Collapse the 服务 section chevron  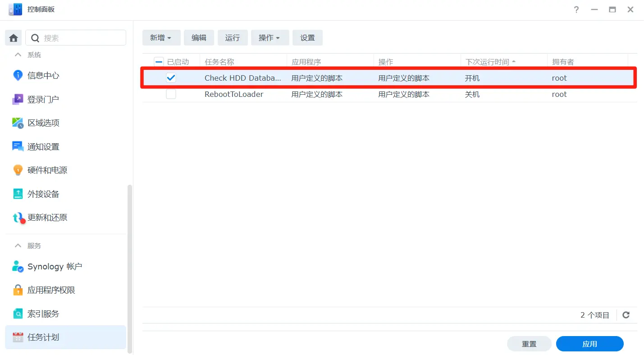click(x=18, y=246)
